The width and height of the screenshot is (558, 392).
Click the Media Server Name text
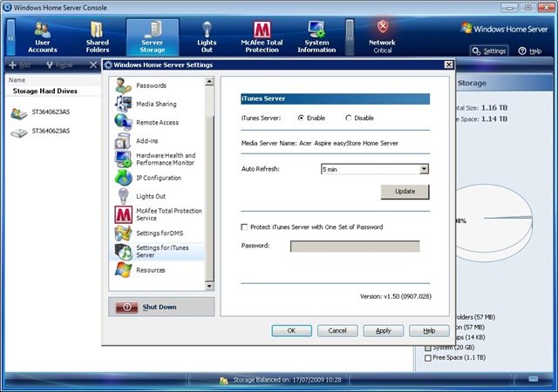(x=320, y=143)
